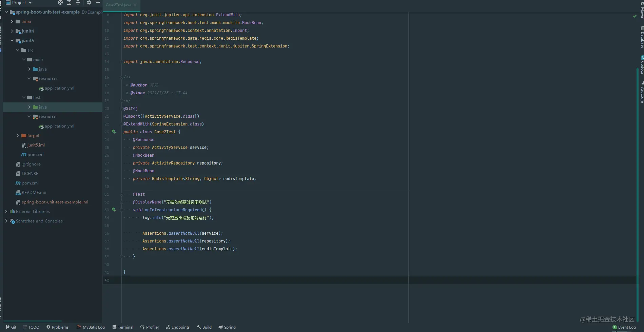Image resolution: width=644 pixels, height=332 pixels.
Task: Collapse the main folder
Action: coord(23,59)
